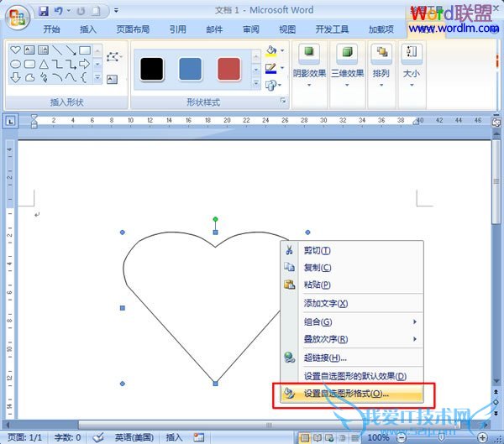Image resolution: width=504 pixels, height=444 pixels.
Task: Open the 开始 ribbon tab
Action: point(51,29)
